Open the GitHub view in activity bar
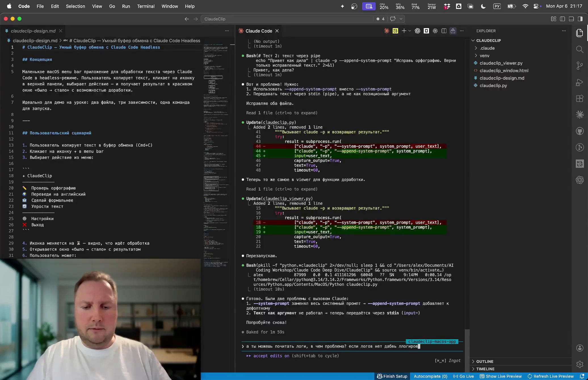The height and width of the screenshot is (380, 588). (x=579, y=131)
